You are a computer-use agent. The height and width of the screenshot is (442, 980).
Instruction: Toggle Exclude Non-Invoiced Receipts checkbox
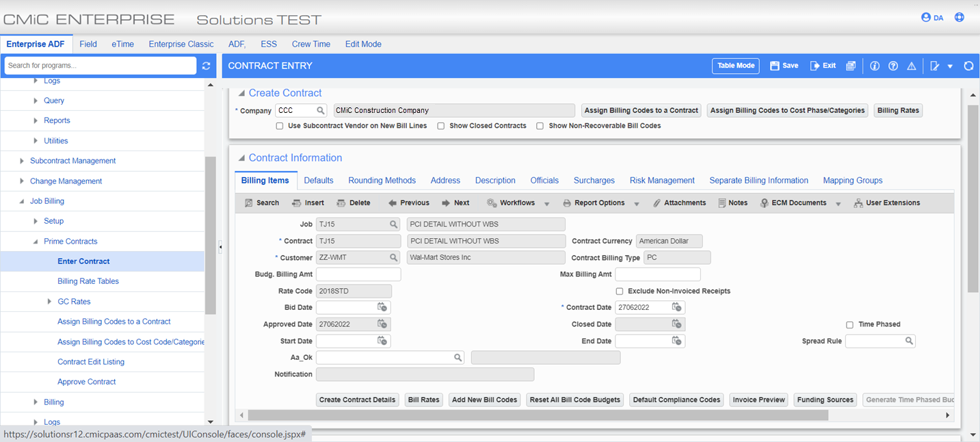coord(620,291)
